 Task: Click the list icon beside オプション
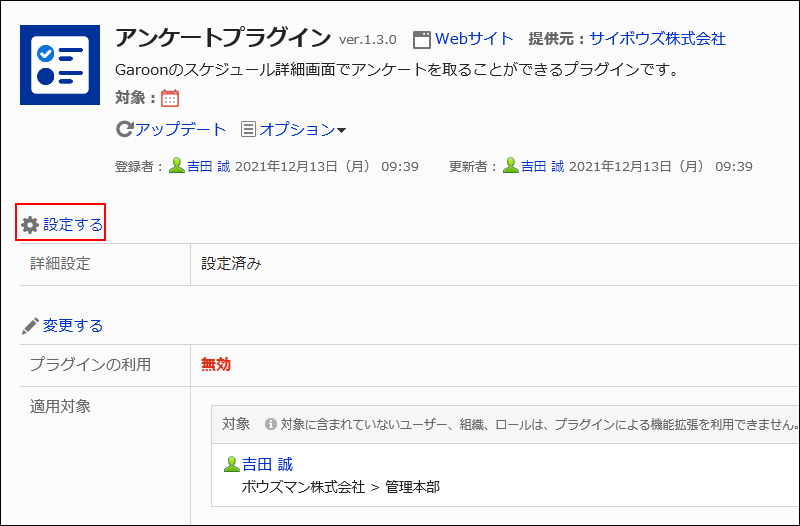(x=248, y=129)
